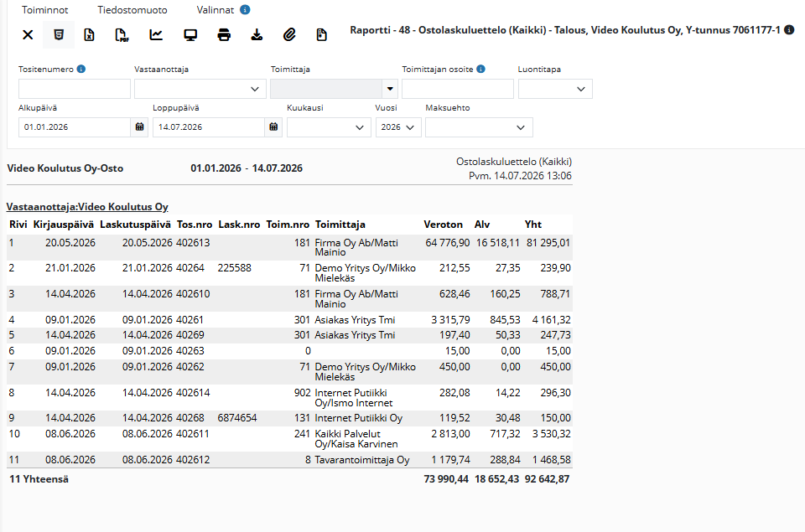Screen dimensions: 805x532
Task: Click the Vastaanottaja:Video Koulutus Oy link
Action: pyautogui.click(x=87, y=207)
